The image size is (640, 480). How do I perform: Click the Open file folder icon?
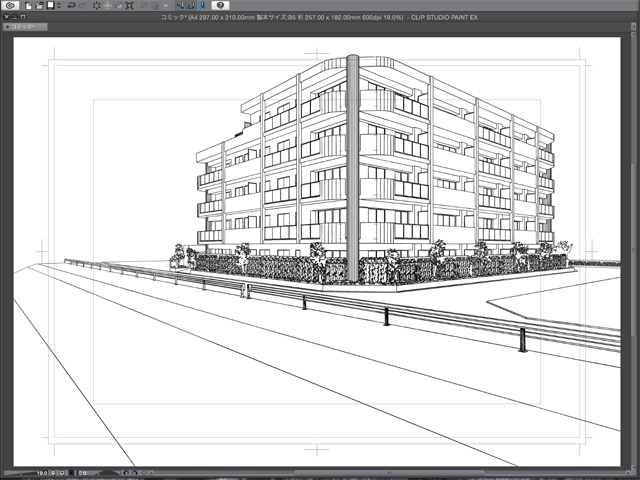coord(39,6)
